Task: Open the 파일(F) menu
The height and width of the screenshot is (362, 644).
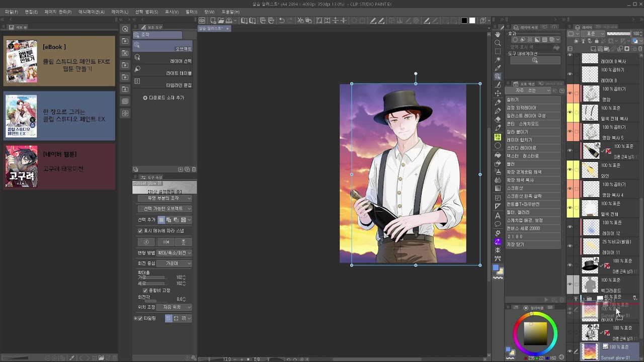Action: click(x=11, y=12)
